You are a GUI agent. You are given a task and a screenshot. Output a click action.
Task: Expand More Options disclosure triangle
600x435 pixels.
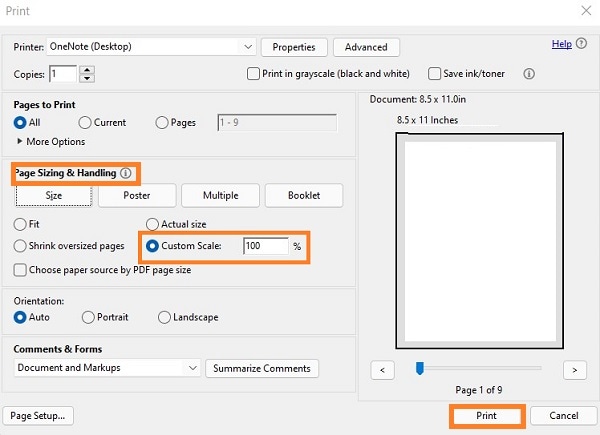[x=20, y=142]
